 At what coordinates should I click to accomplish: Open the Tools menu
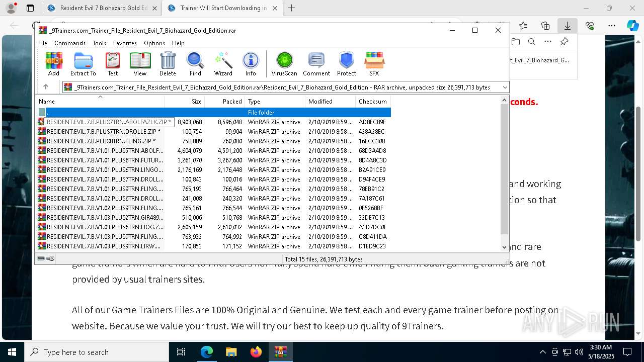[x=99, y=43]
